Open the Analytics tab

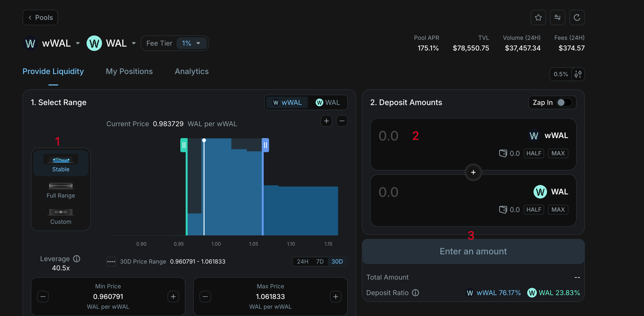coord(191,71)
